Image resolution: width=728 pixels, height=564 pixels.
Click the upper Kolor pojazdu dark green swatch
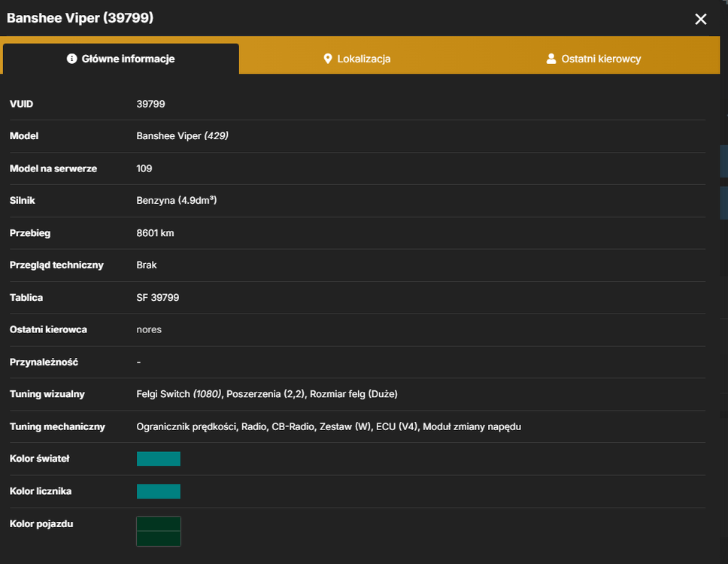click(159, 523)
